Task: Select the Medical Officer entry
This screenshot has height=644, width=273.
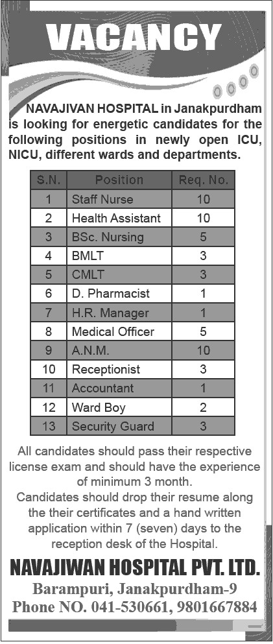Action: tap(132, 331)
